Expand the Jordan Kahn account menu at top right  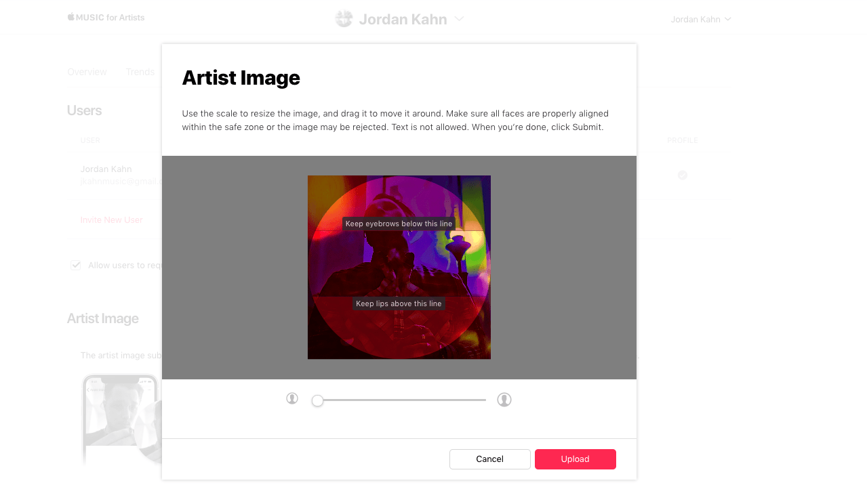702,19
